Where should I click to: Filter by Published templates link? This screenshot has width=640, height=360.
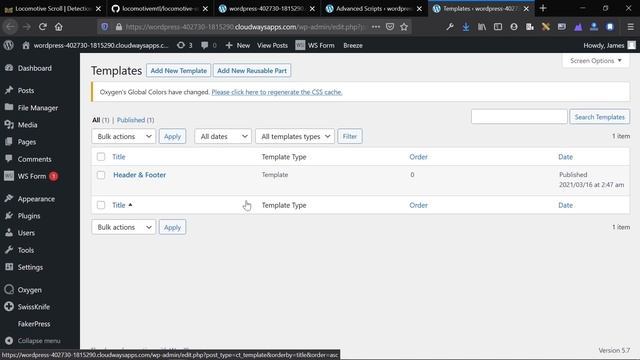pos(131,120)
